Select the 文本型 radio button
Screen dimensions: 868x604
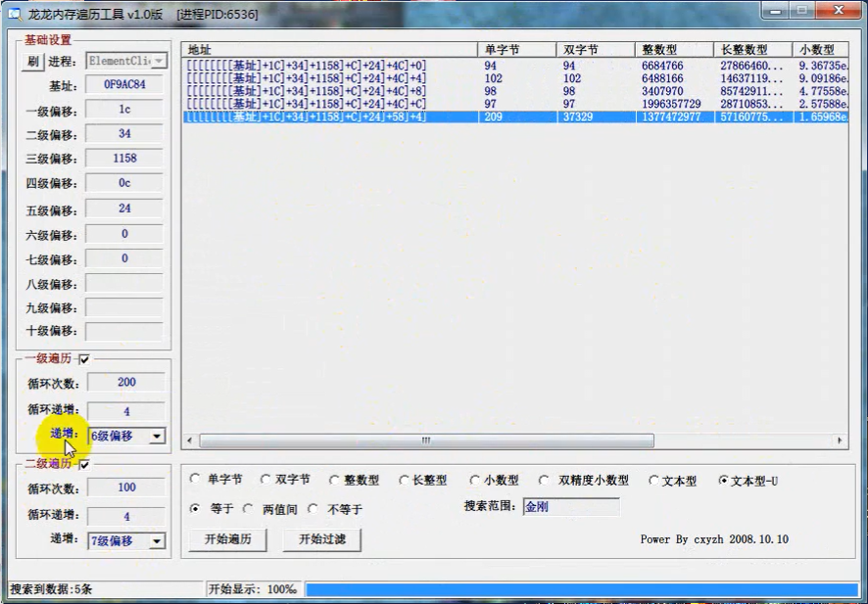[653, 481]
